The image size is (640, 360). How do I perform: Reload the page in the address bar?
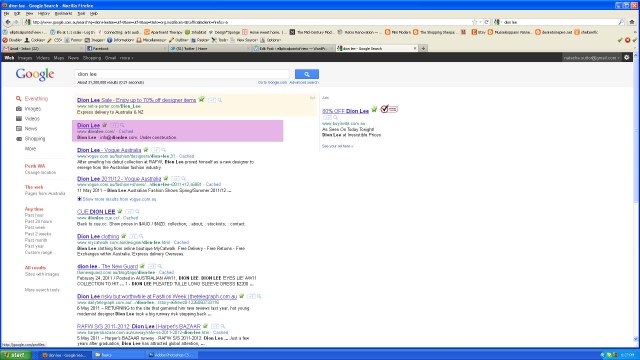point(487,22)
